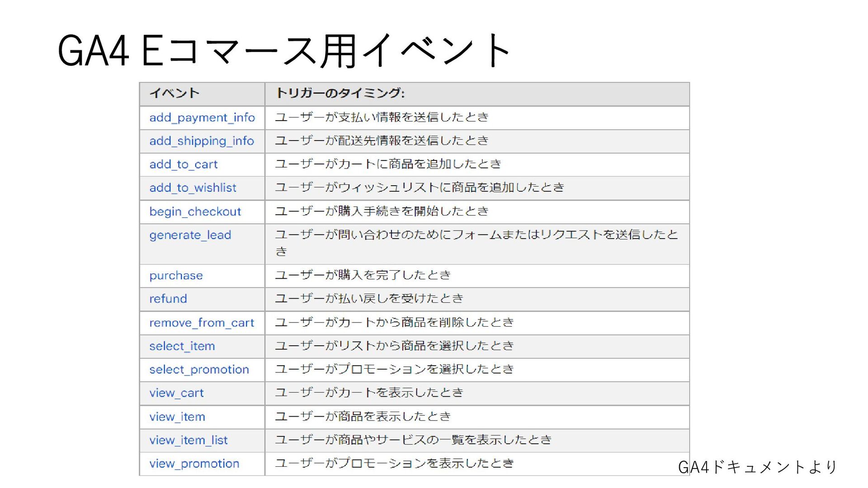Viewport: 868px width, 488px height.
Task: Select text ユーザーがカートに商品を追加したとき
Action: (388, 164)
